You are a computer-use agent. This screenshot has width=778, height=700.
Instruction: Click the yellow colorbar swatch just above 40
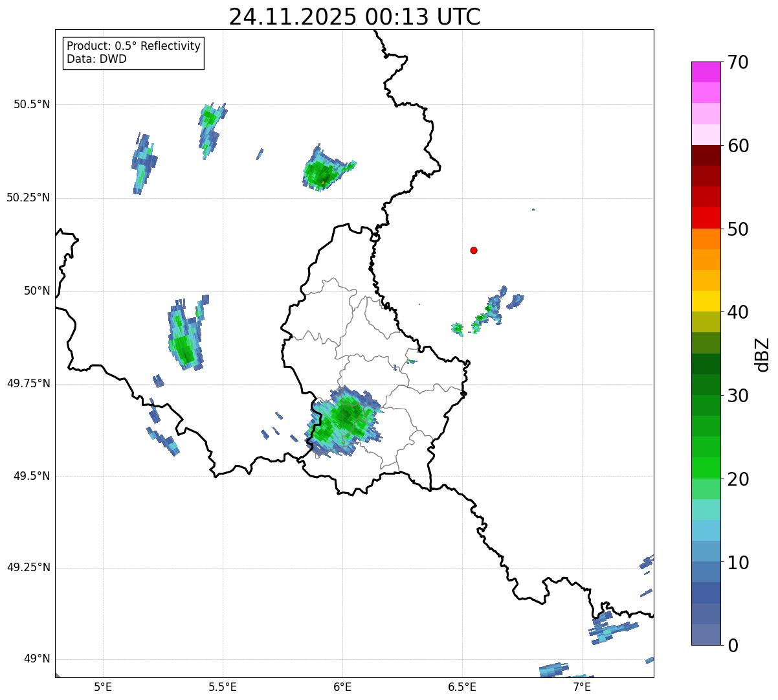point(706,301)
